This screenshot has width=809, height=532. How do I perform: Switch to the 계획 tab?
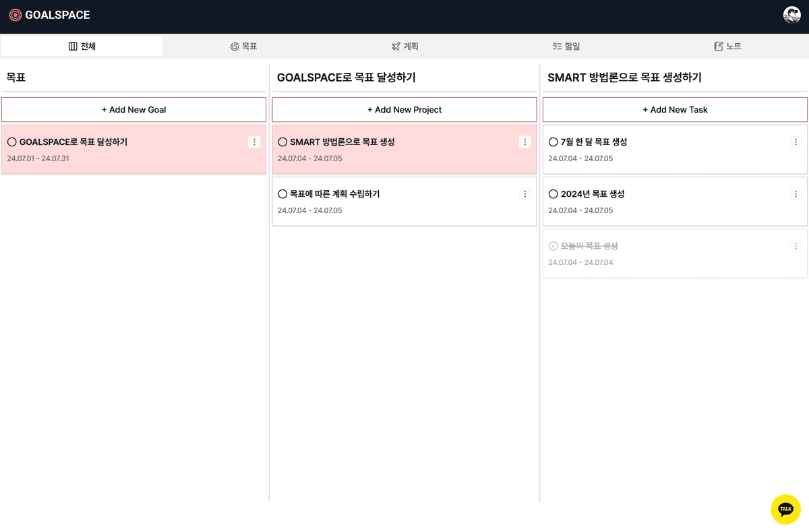(404, 47)
